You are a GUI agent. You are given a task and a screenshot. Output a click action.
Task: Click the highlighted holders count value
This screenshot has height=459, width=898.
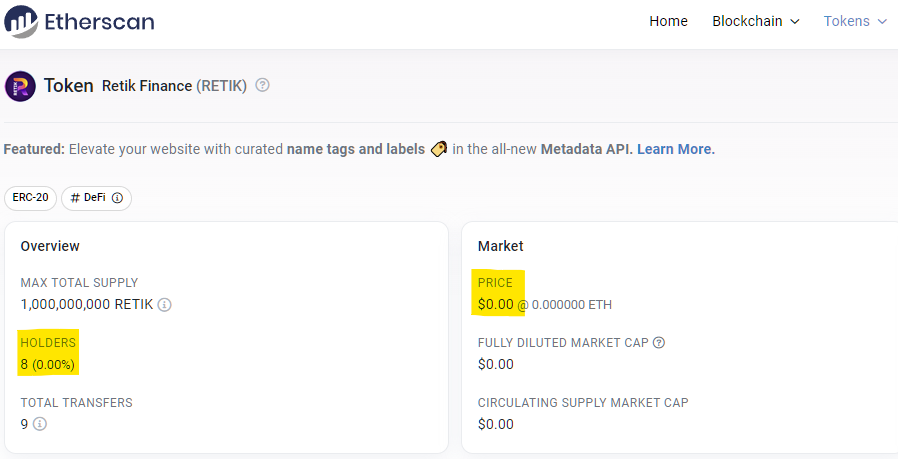48,364
